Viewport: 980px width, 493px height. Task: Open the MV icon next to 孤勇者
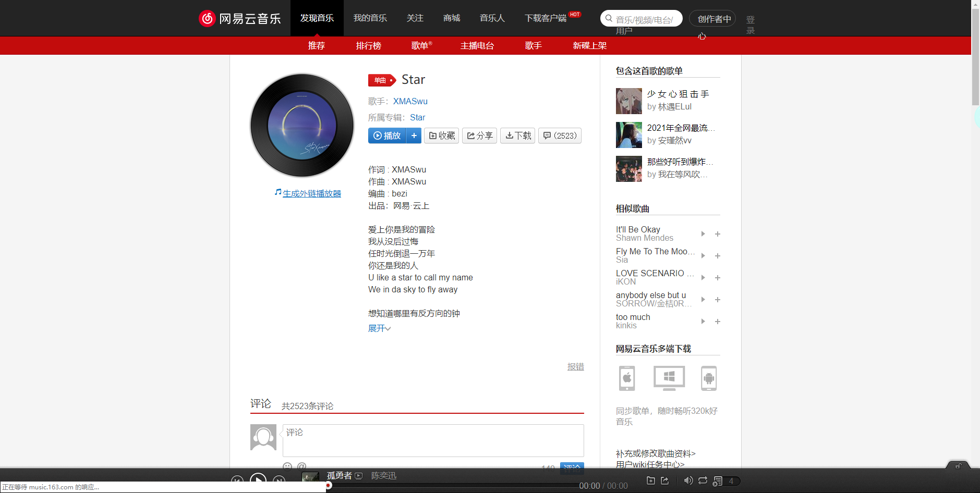[359, 476]
